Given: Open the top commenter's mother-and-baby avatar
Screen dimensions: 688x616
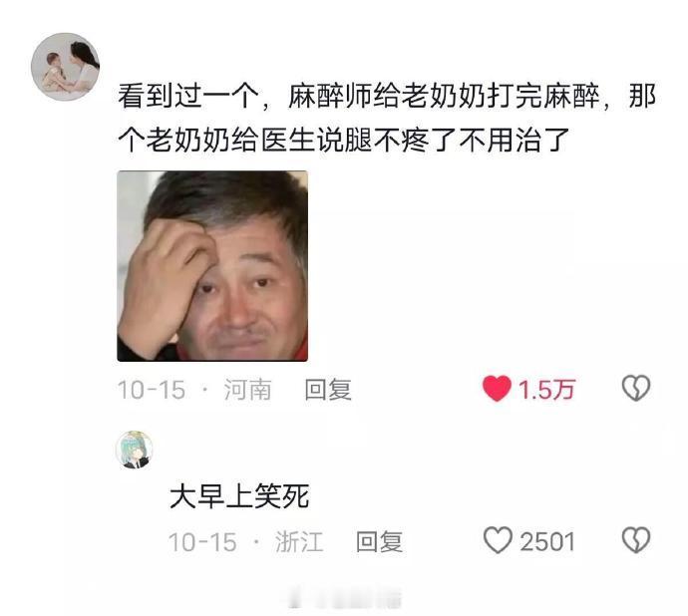Looking at the screenshot, I should 66,67.
